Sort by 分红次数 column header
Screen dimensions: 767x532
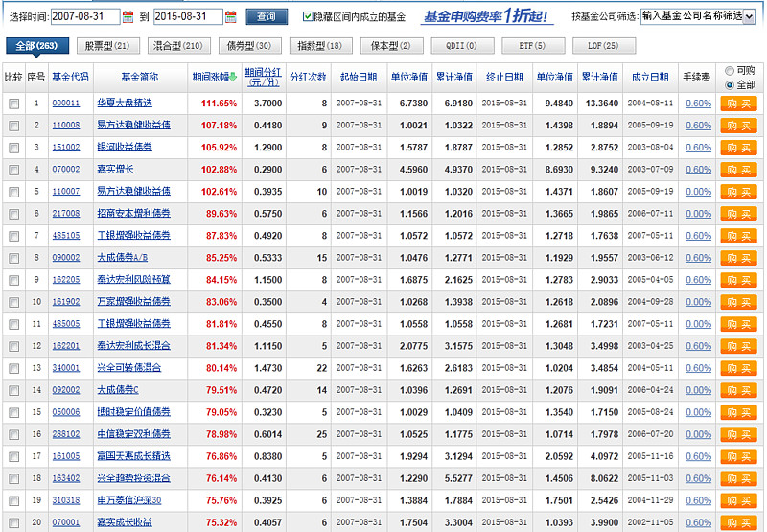(x=308, y=77)
